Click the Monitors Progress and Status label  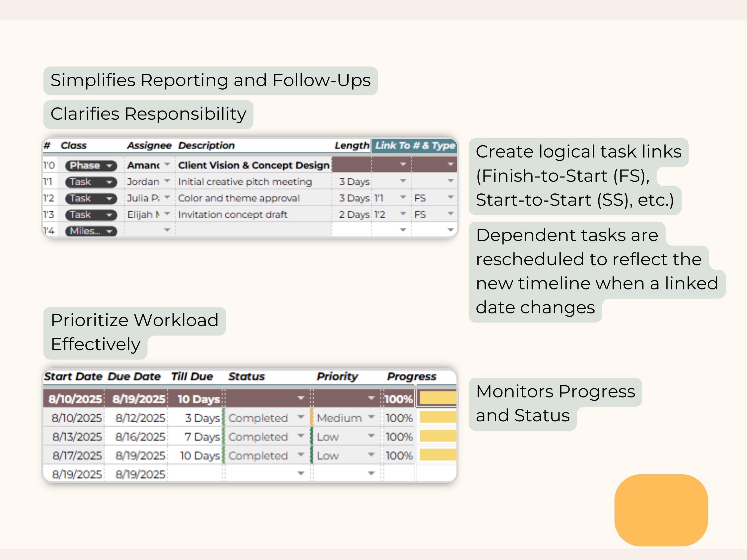tap(555, 404)
